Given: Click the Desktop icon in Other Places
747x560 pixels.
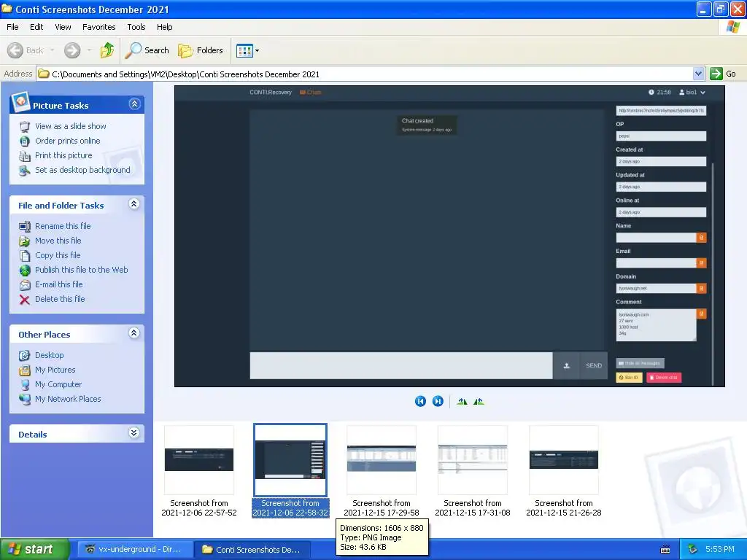Looking at the screenshot, I should (x=25, y=356).
